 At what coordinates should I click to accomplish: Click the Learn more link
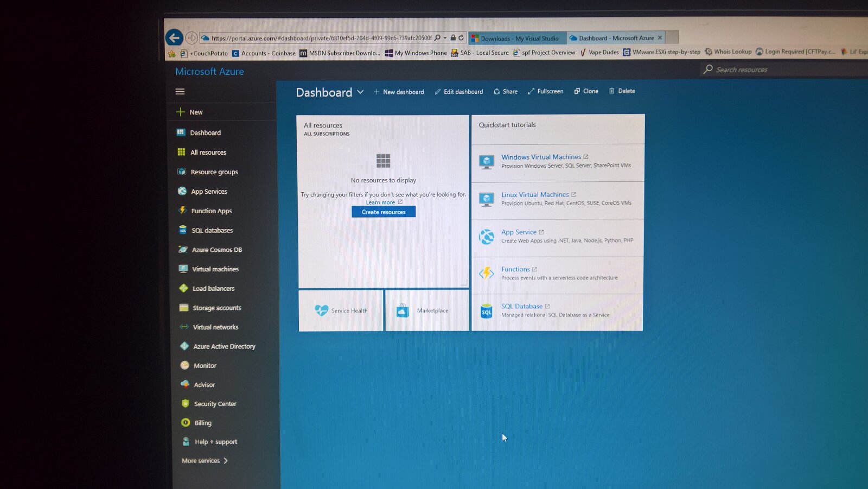380,202
